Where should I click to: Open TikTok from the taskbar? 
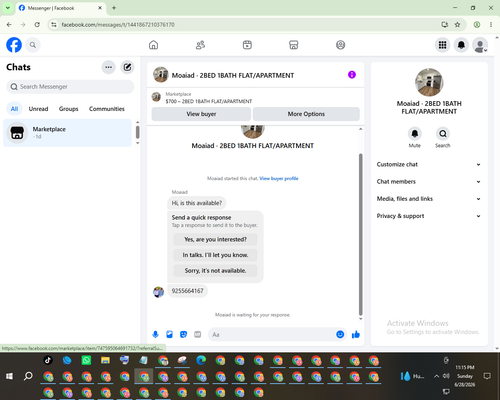pyautogui.click(x=48, y=360)
